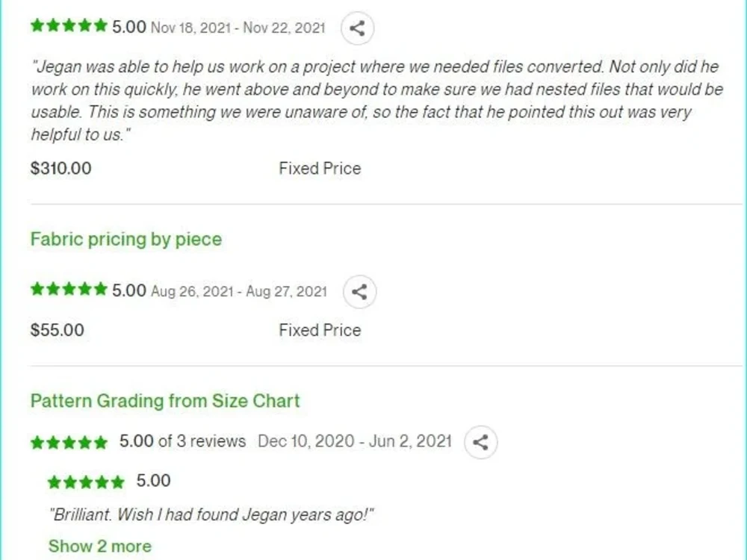Screen dimensions: 747x560
Task: Click the 'Aug 26, 2021 - Aug 27, 2021' dates
Action: pos(239,291)
